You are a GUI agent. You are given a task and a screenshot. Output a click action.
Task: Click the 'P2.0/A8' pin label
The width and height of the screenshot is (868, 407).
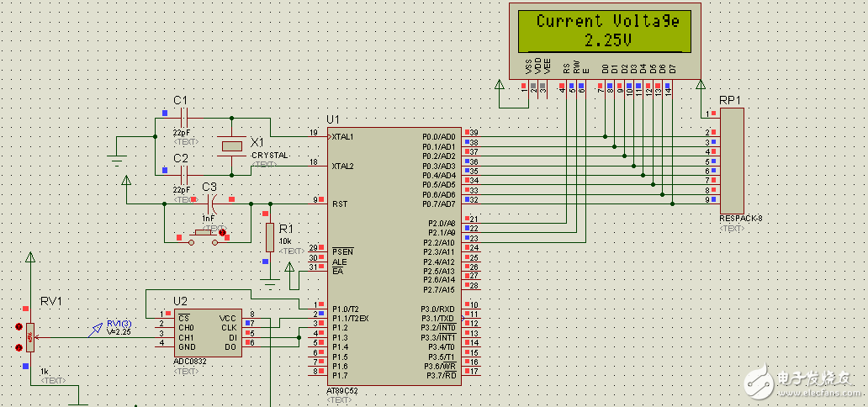tap(442, 223)
